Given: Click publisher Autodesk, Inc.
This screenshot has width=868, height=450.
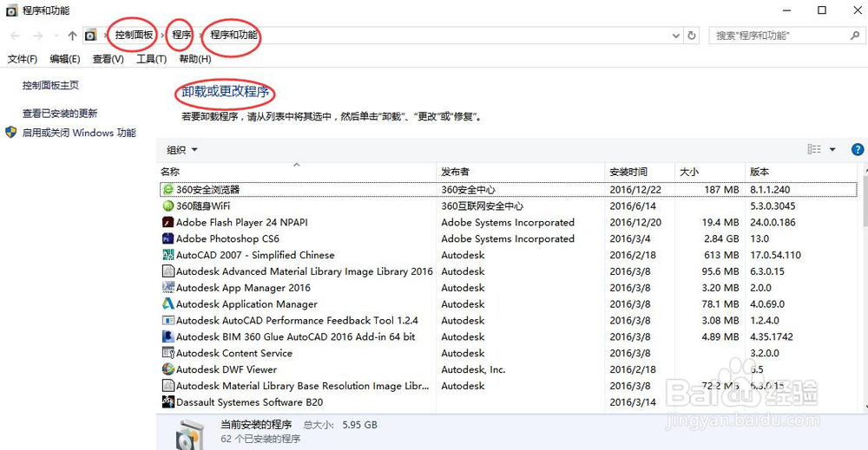Looking at the screenshot, I should 473,369.
